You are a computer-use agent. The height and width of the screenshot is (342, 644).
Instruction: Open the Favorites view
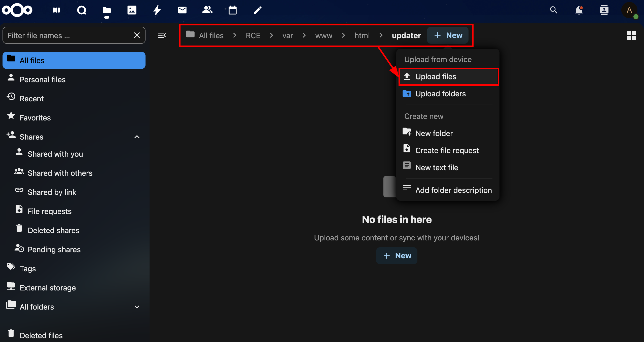click(74, 118)
